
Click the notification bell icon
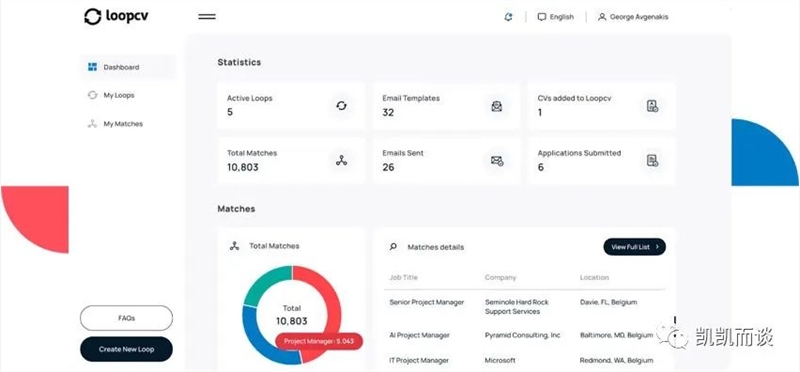pyautogui.click(x=508, y=17)
